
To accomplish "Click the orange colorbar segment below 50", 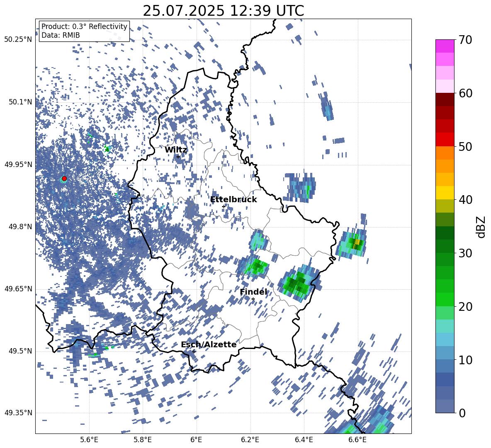I will (x=445, y=153).
